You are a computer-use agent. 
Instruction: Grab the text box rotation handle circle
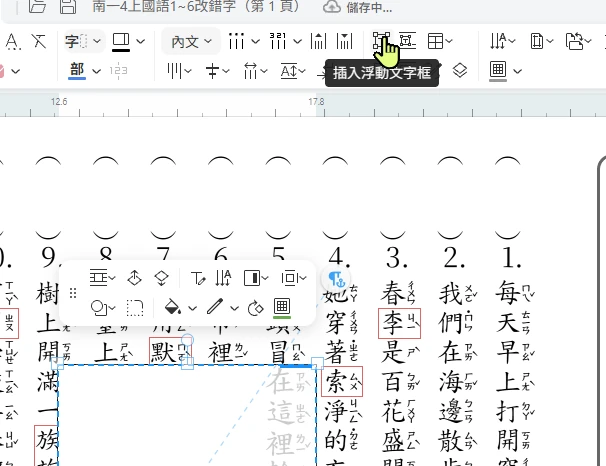[x=187, y=340]
